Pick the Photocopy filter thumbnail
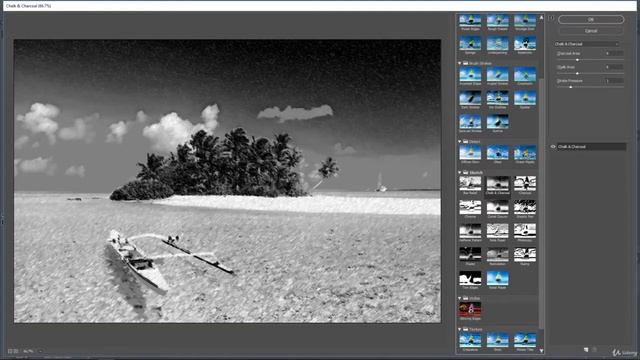This screenshot has width=640, height=360. tap(525, 231)
